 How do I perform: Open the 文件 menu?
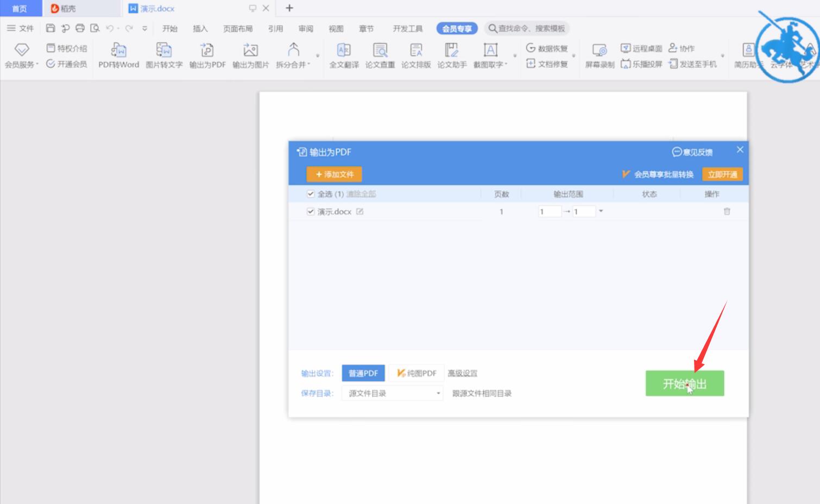(20, 28)
